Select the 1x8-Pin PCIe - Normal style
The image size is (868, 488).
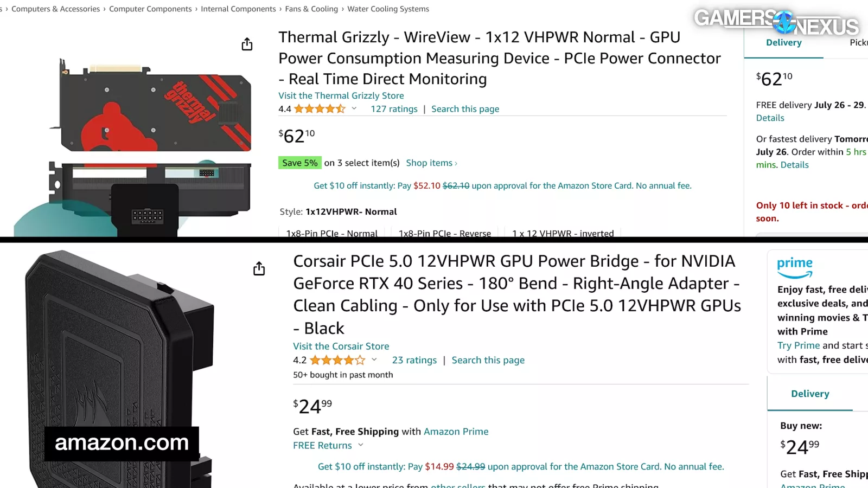(331, 232)
